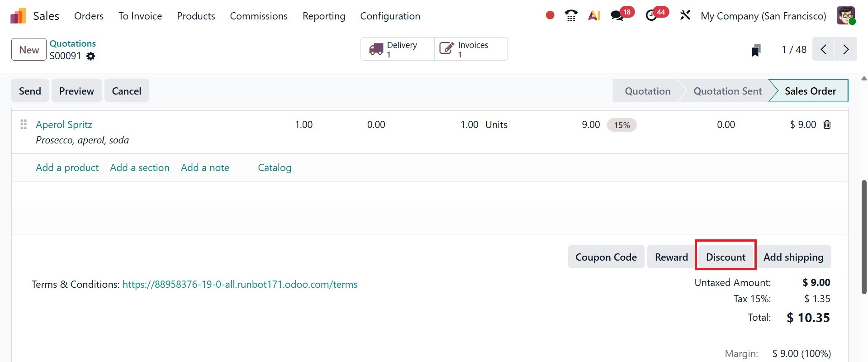The width and height of the screenshot is (868, 362).
Task: Open the Terms & Conditions link
Action: click(x=240, y=285)
